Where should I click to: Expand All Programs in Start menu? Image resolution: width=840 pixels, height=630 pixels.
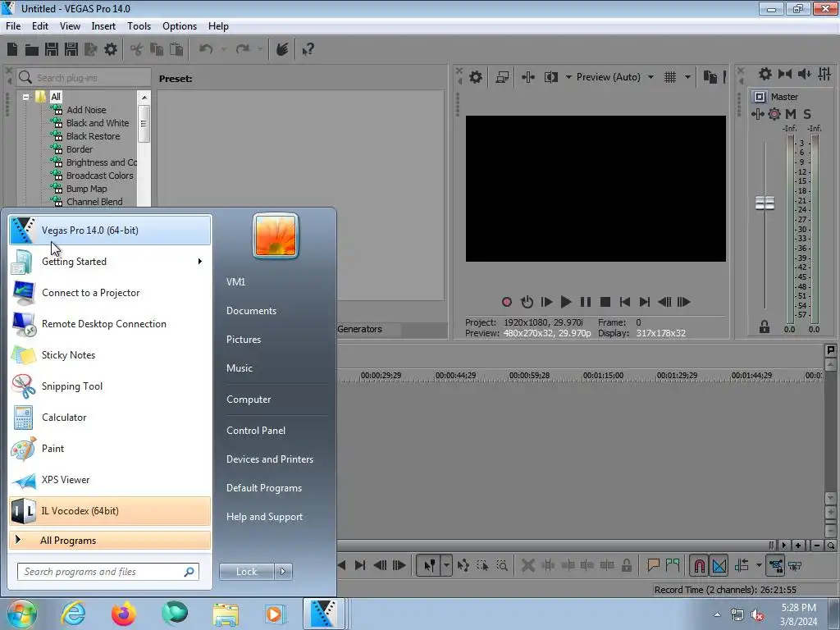point(110,541)
